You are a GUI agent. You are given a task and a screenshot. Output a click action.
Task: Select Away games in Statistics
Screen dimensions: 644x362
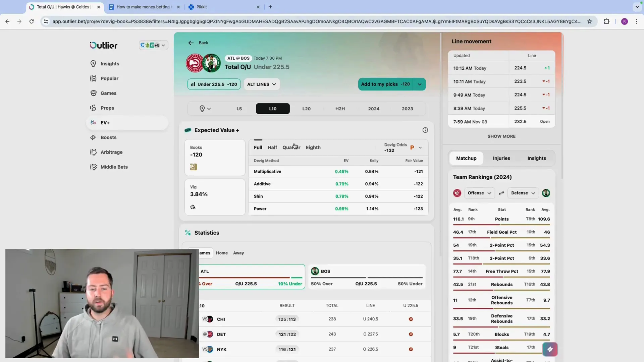(x=238, y=253)
